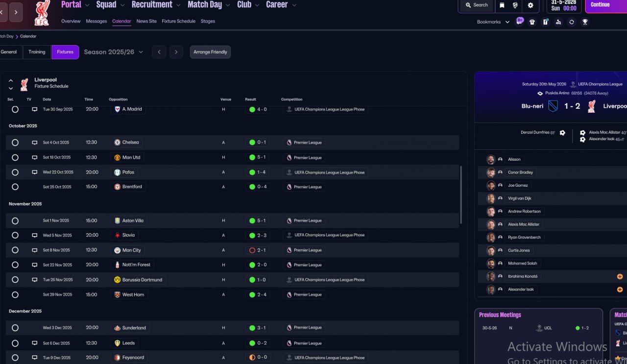Click the fixtures list vertical scrollbar
This screenshot has height=364, width=627.
[x=460, y=194]
